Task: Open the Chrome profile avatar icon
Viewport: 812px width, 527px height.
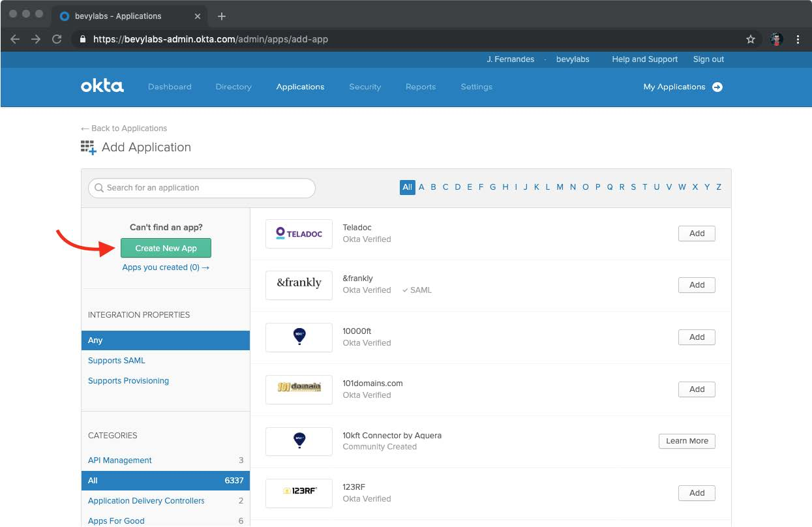Action: [x=776, y=39]
